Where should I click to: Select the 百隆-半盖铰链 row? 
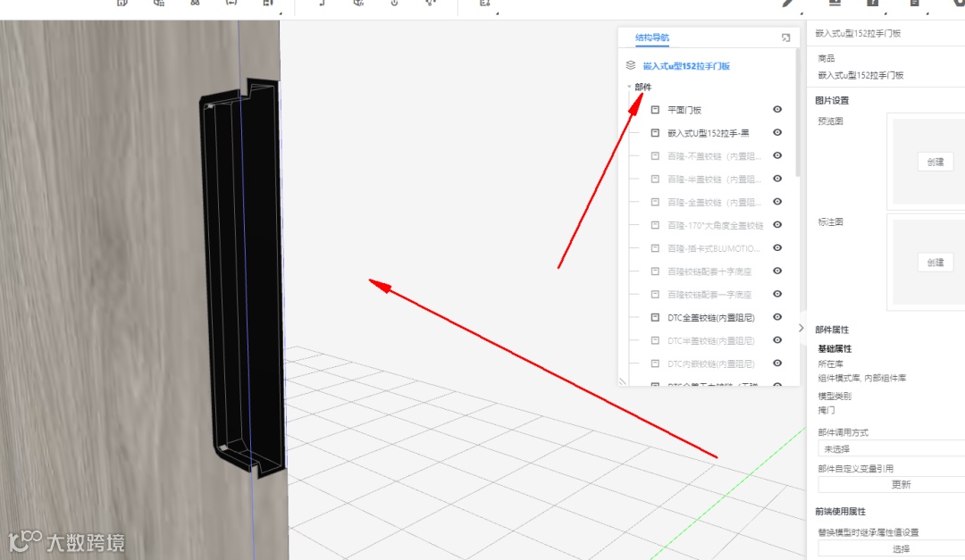click(714, 180)
